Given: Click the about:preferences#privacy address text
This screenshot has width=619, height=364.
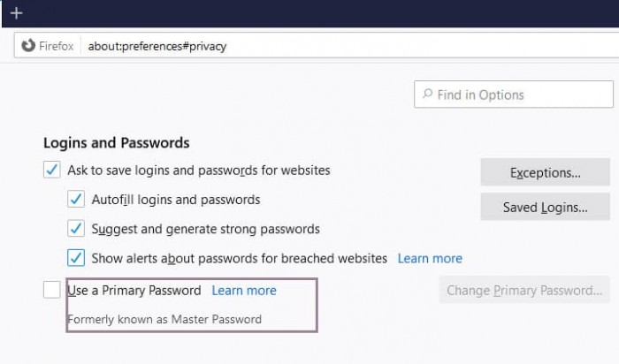Looking at the screenshot, I should point(157,46).
